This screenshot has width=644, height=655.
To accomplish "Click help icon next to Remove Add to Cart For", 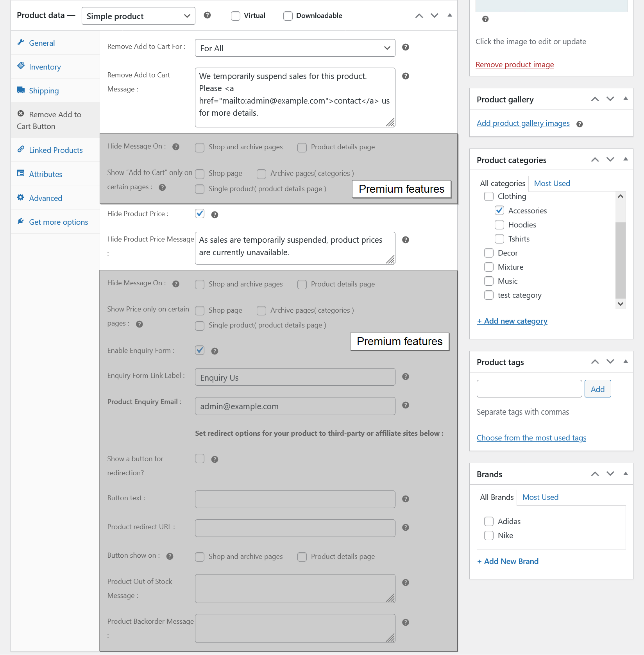I will 406,47.
